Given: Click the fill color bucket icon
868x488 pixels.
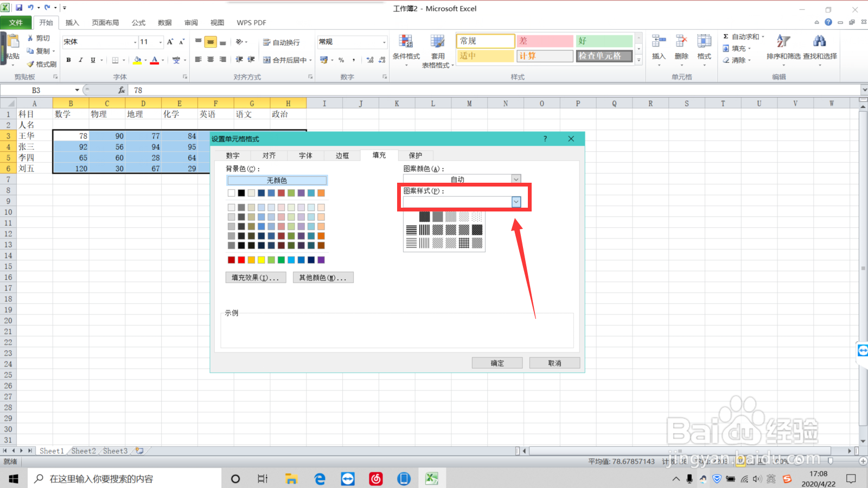Looking at the screenshot, I should [x=137, y=60].
